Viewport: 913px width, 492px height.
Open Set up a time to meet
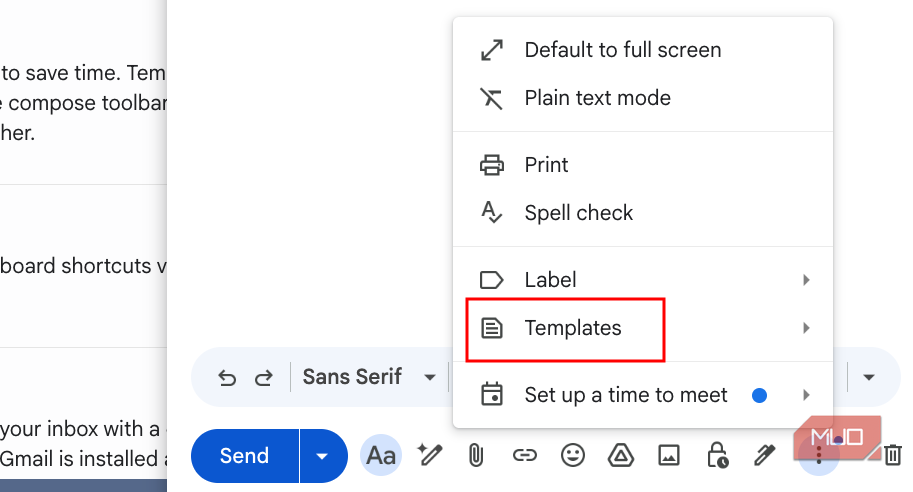click(x=643, y=395)
